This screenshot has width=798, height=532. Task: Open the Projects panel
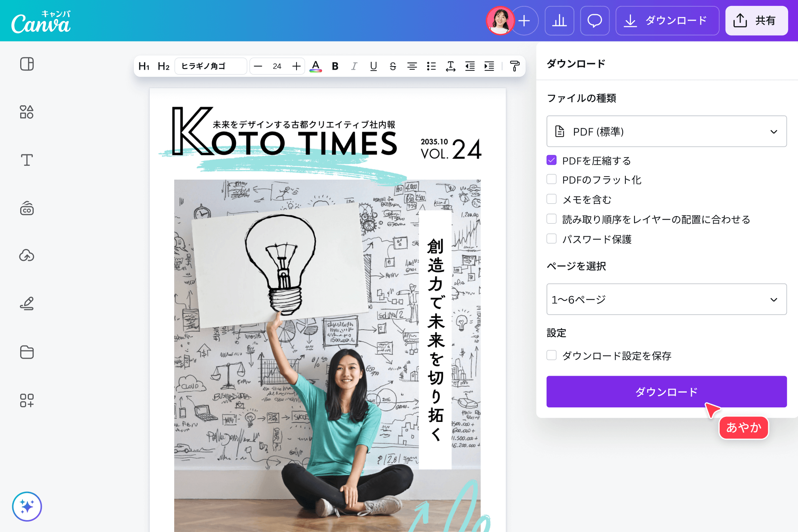tap(27, 352)
